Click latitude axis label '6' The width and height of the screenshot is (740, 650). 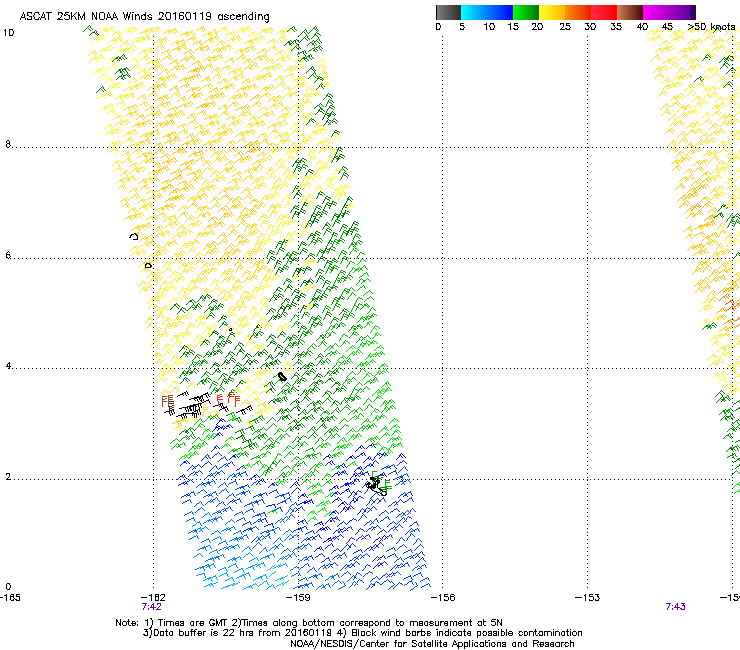coord(8,255)
